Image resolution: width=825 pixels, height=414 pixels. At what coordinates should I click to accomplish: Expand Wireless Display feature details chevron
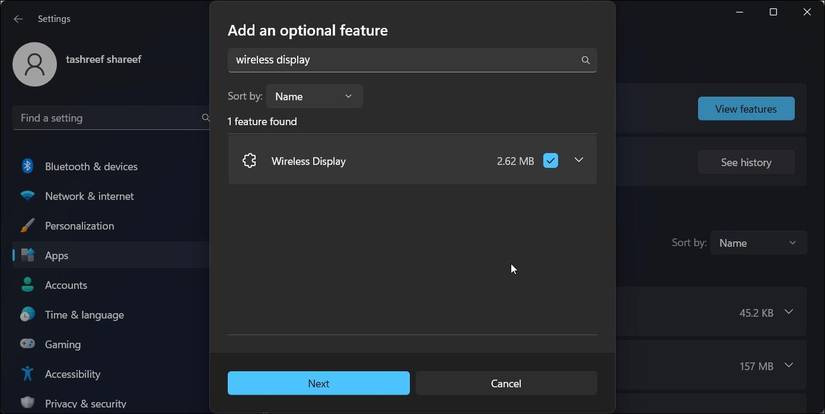coord(578,160)
